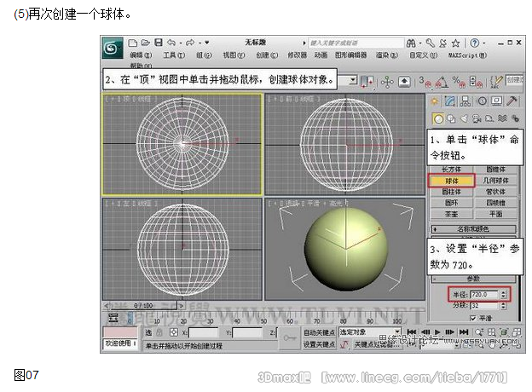532x392 pixels.
Task: Open the selection filter dropdown arrow in toolbar
Action: point(353,81)
